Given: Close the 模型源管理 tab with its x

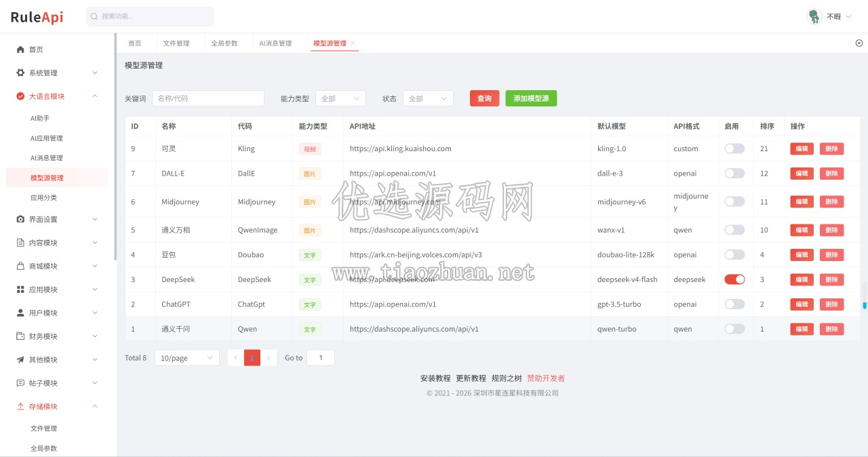Looking at the screenshot, I should click(353, 43).
